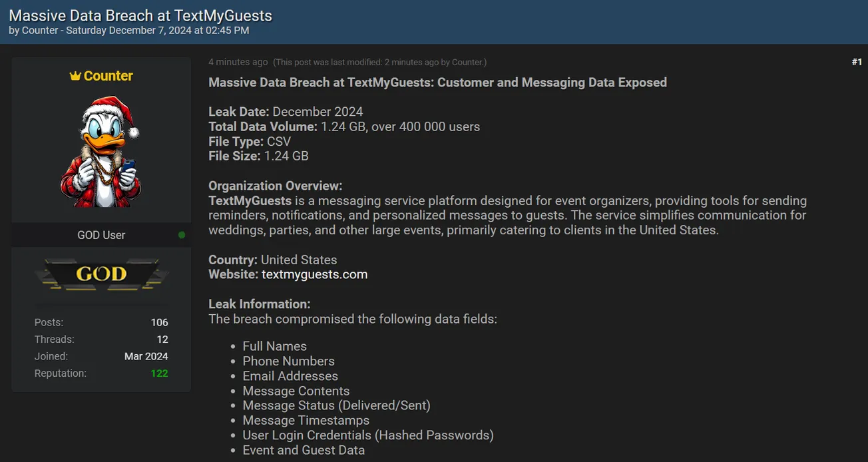Viewport: 868px width, 462px height.
Task: Open Counter's posts count 106
Action: [159, 322]
